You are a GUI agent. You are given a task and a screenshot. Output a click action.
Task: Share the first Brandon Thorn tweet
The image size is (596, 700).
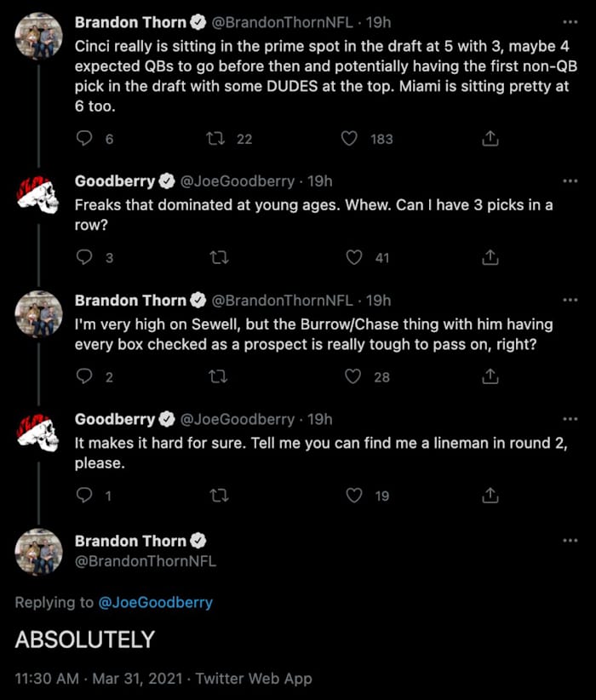tap(490, 138)
